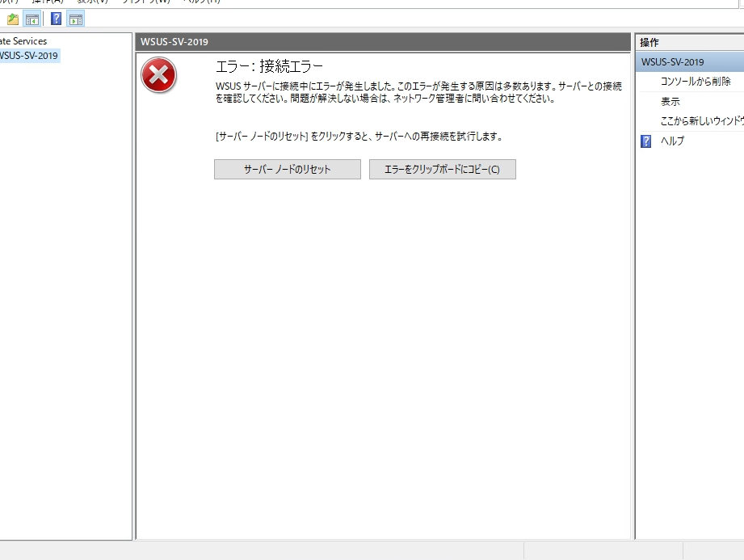Select the WSUS-SV-2019 node in the console tree
This screenshot has width=744, height=560.
coord(29,56)
